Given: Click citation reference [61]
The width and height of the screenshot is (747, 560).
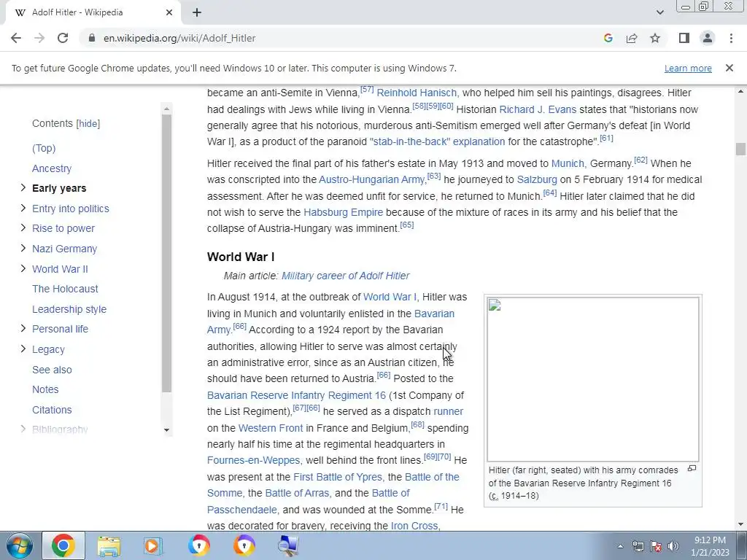Looking at the screenshot, I should point(606,139).
